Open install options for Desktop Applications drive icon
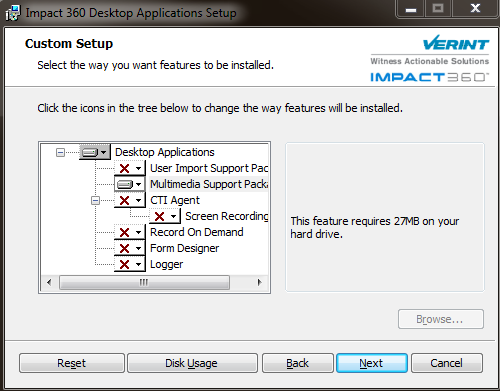Screen dimensions: 500x391 (x=95, y=152)
